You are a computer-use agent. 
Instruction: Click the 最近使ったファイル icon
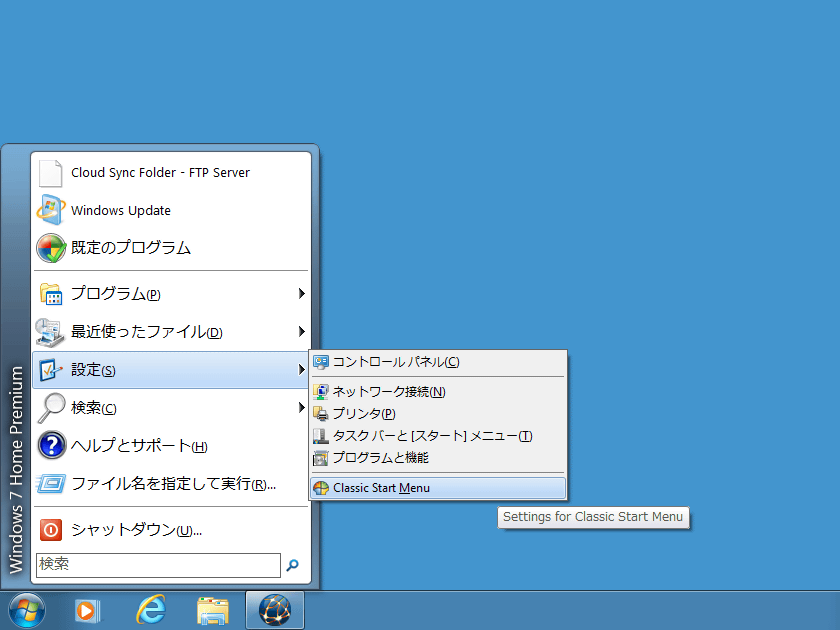point(50,332)
